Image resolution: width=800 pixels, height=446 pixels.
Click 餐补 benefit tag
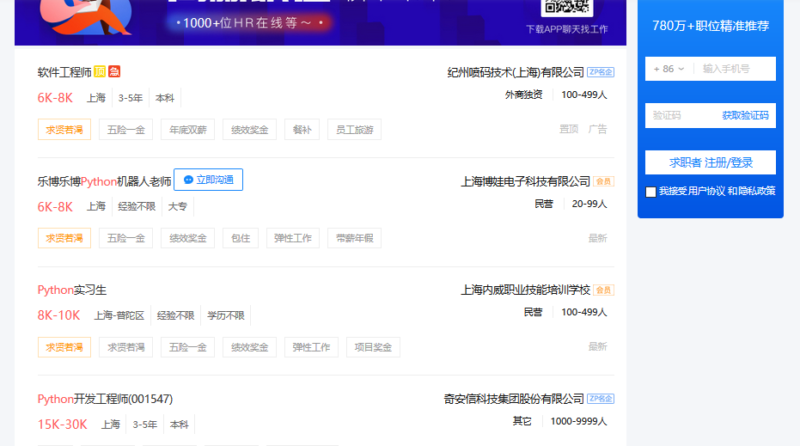[x=302, y=130]
